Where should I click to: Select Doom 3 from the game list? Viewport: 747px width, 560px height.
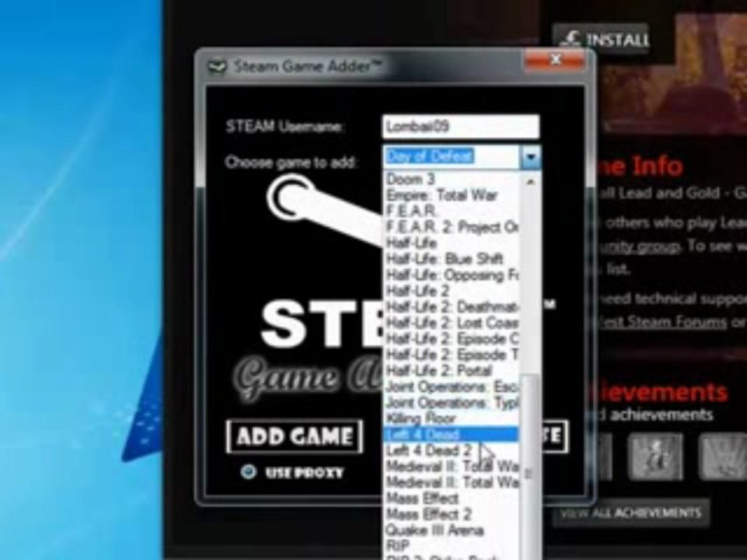(451, 180)
